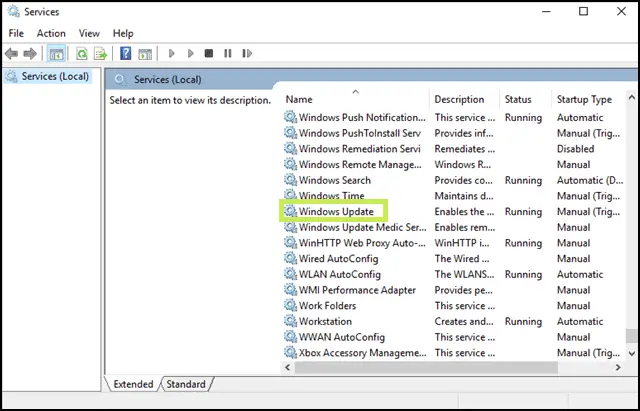Click the Restart Service toolbar icon
Screen dimensions: 640x411
[x=247, y=53]
